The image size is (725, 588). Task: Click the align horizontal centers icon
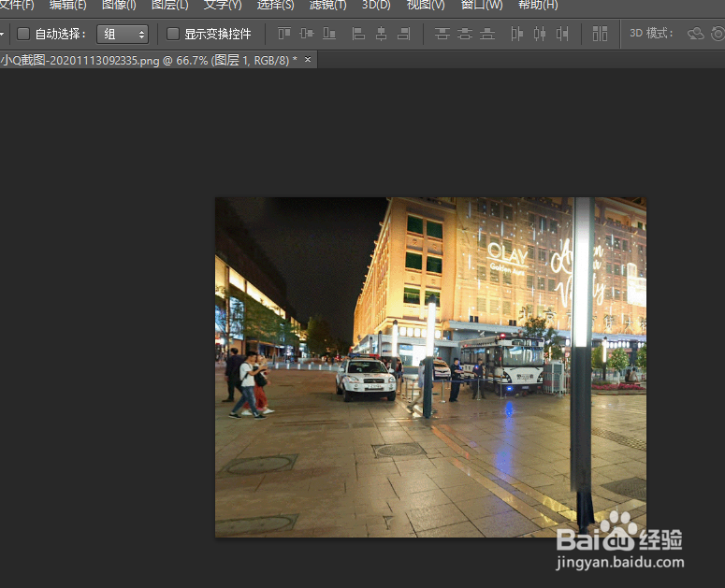click(x=381, y=34)
